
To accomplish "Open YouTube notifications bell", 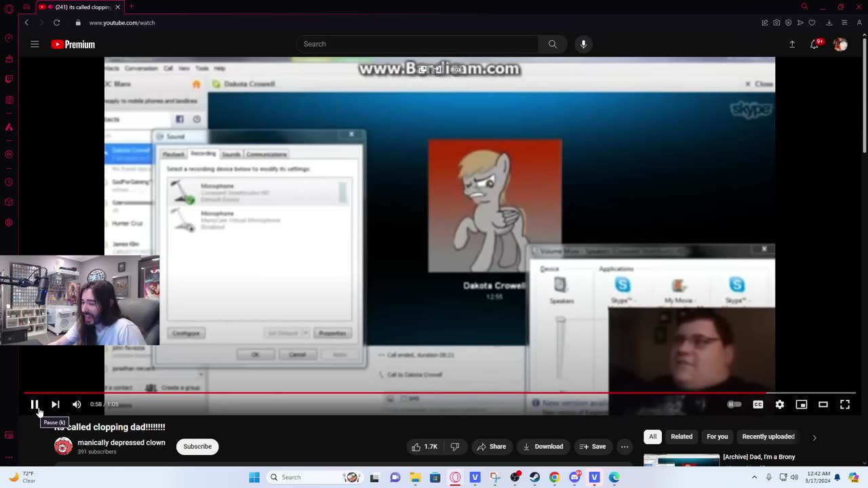I will 814,44.
